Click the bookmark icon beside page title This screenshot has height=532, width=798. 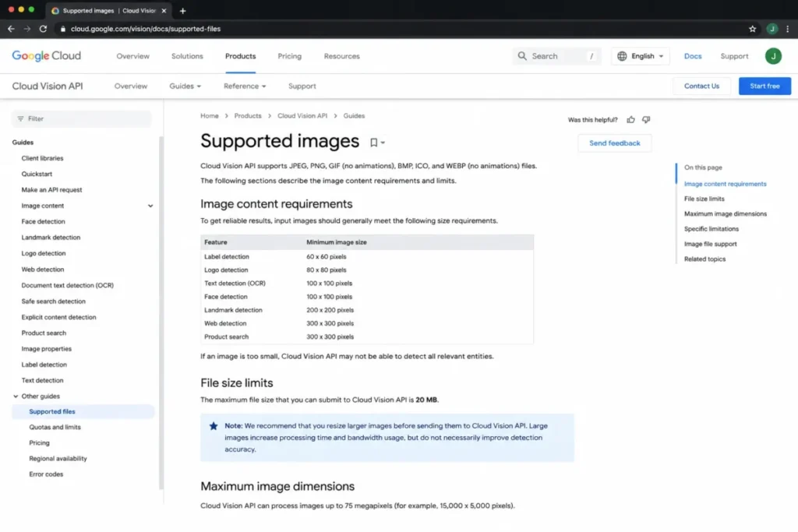click(373, 143)
